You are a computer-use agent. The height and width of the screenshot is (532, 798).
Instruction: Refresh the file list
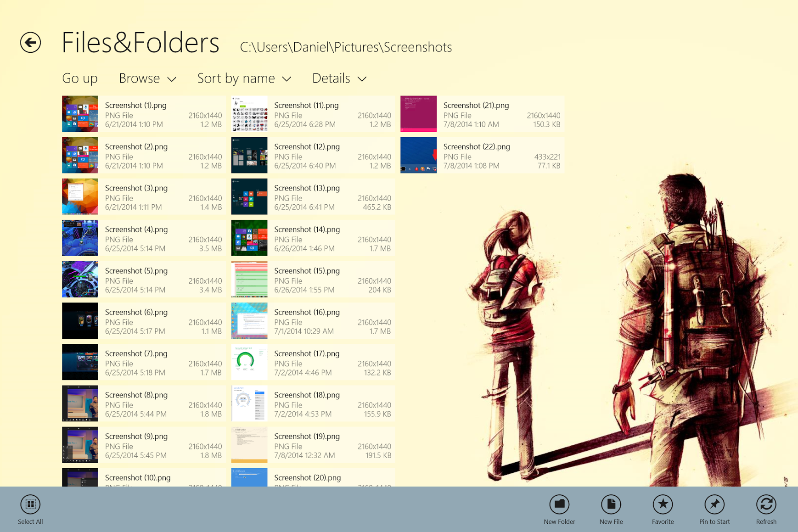[x=766, y=504]
